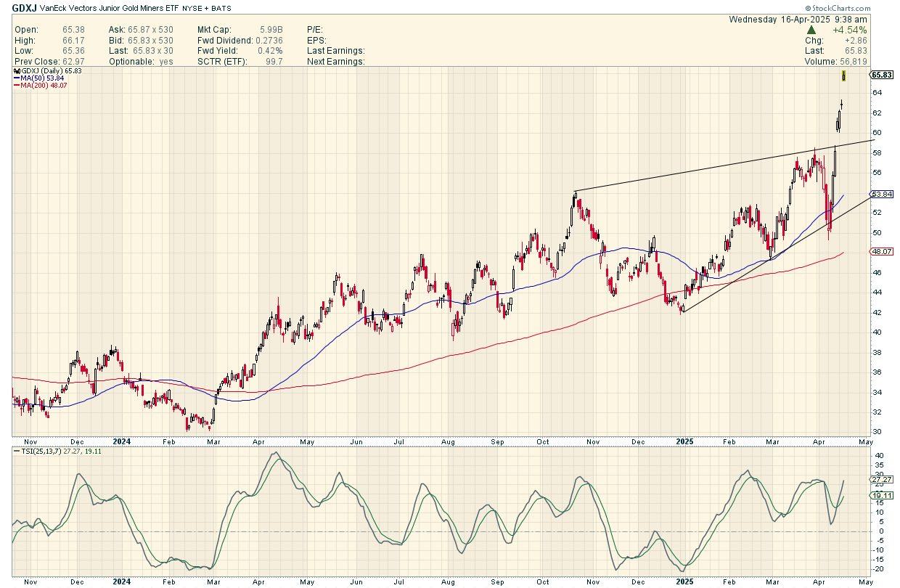Click the 2025 year label below price chart
900x588 pixels.
pyautogui.click(x=685, y=441)
